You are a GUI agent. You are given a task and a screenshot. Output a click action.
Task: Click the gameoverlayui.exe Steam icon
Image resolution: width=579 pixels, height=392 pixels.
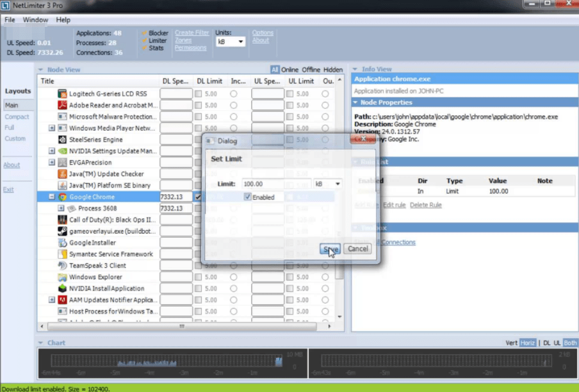coord(62,231)
